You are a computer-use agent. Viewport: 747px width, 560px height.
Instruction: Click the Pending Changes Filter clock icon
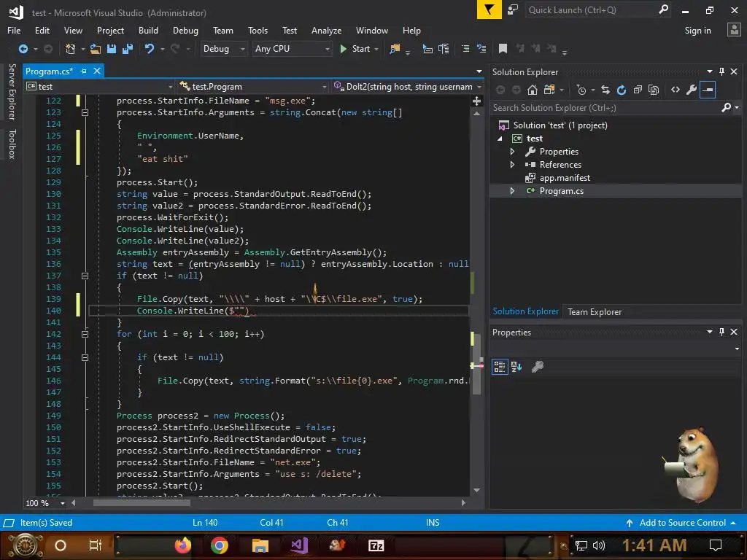tap(581, 90)
